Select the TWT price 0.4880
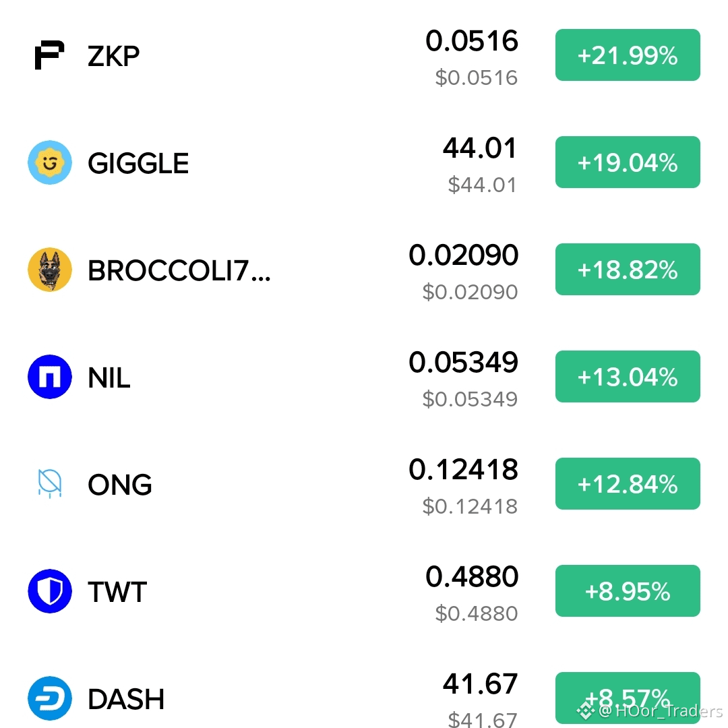 pos(472,576)
